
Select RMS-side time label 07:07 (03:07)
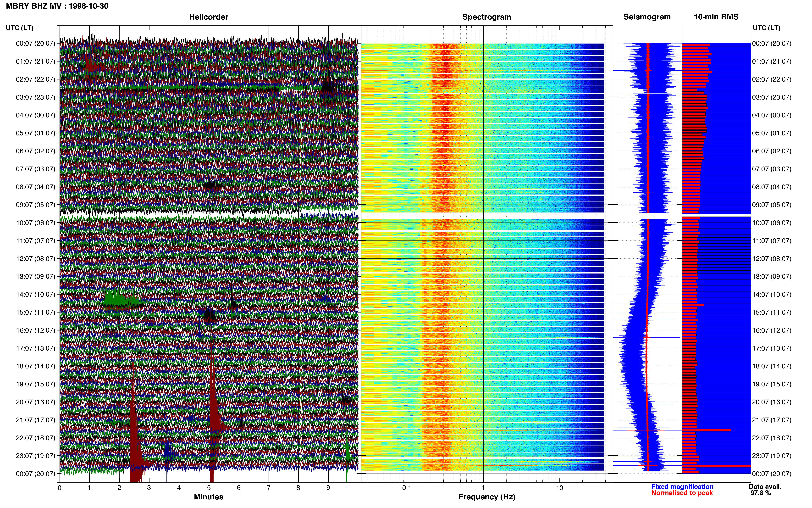pyautogui.click(x=772, y=169)
